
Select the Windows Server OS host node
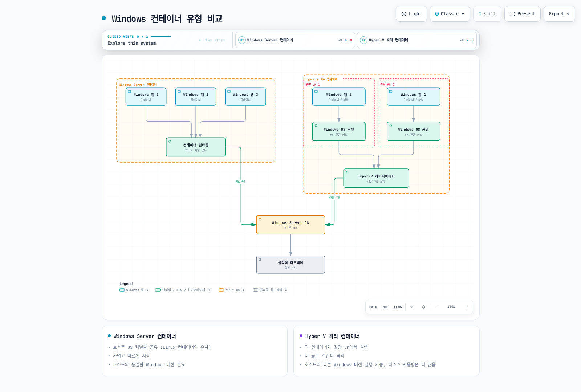pos(290,225)
